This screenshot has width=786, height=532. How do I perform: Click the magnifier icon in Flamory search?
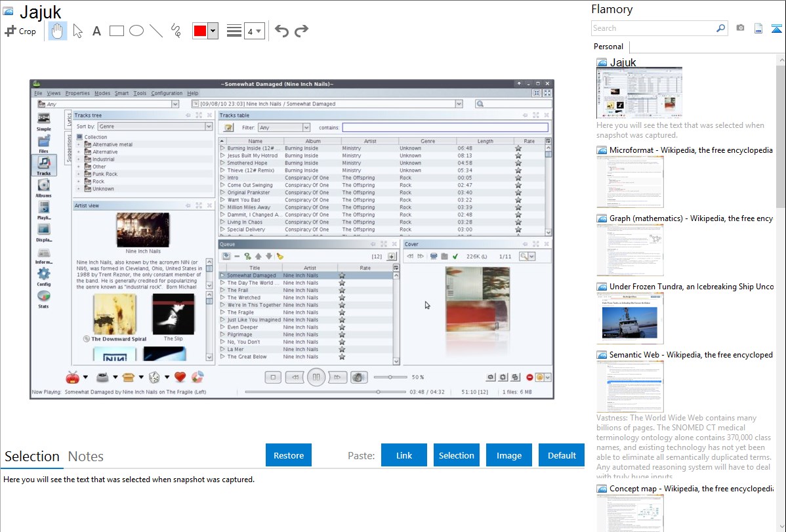coord(720,28)
